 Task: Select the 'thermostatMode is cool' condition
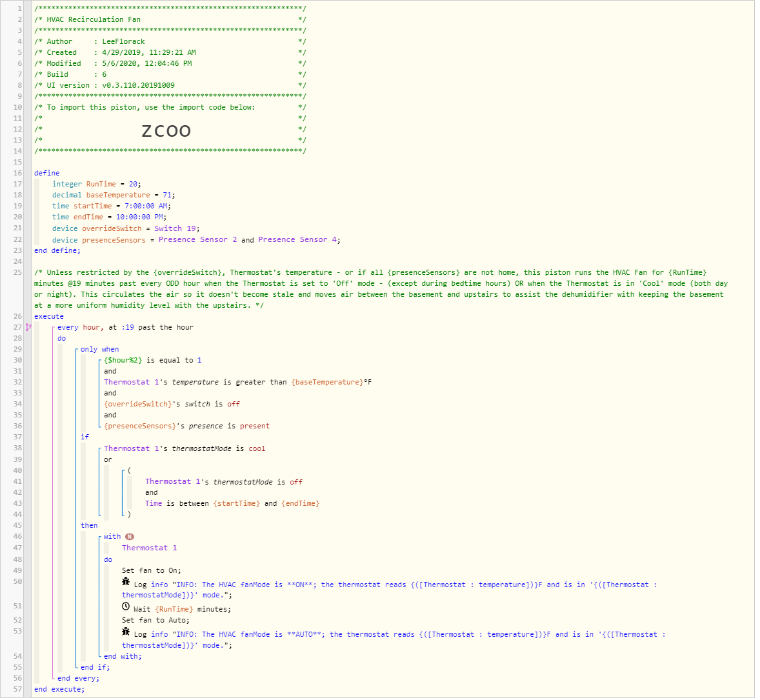(x=185, y=449)
